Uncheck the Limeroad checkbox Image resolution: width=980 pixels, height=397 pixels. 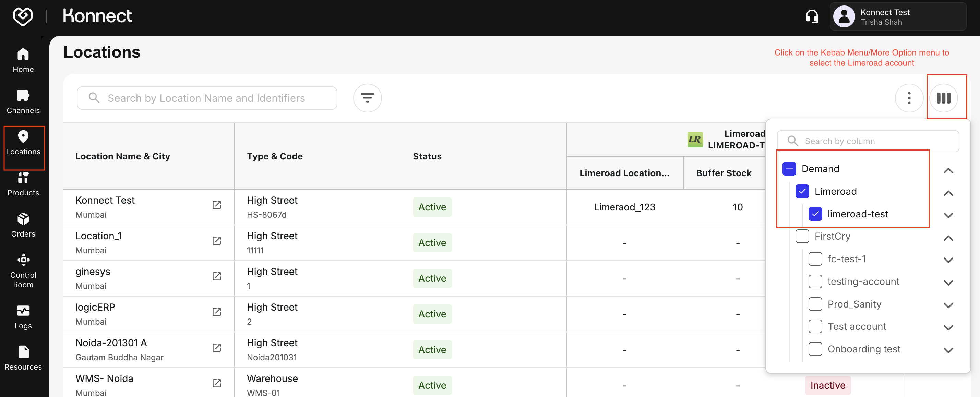[x=802, y=192]
